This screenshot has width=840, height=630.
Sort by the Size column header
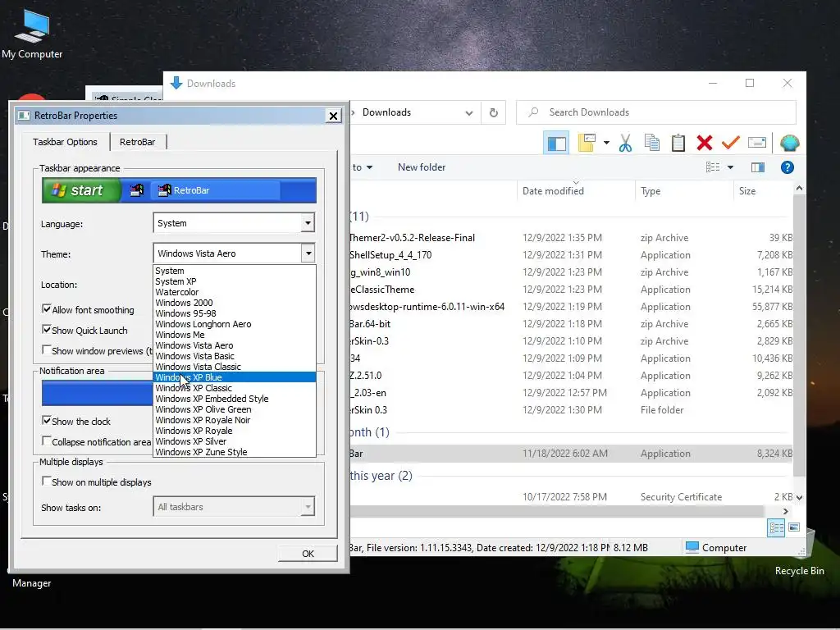point(763,190)
